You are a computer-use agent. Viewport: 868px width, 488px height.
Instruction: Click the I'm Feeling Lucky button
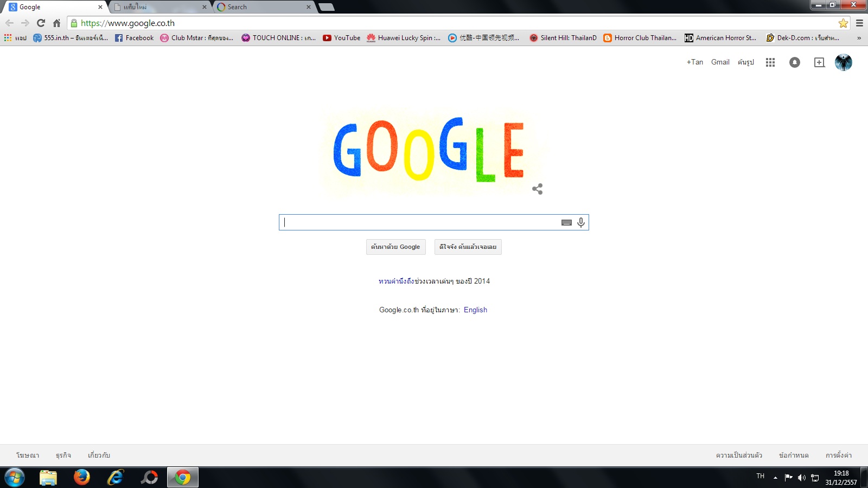pyautogui.click(x=468, y=247)
